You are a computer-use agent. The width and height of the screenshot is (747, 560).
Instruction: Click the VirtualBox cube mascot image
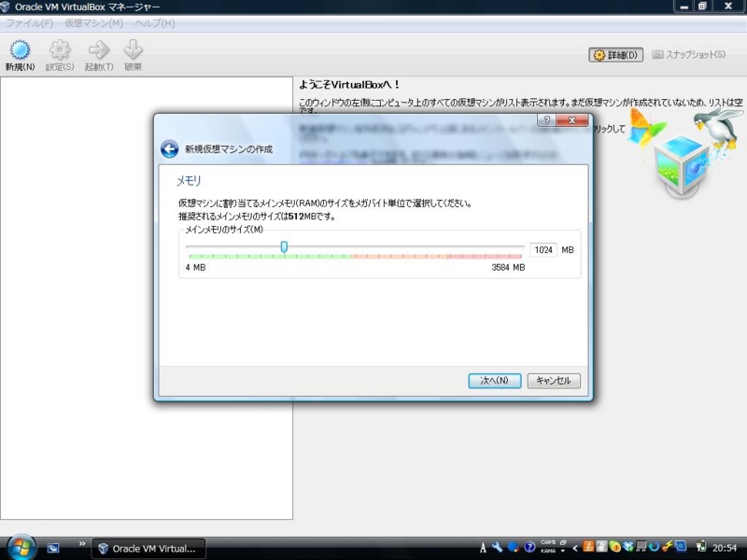(681, 165)
